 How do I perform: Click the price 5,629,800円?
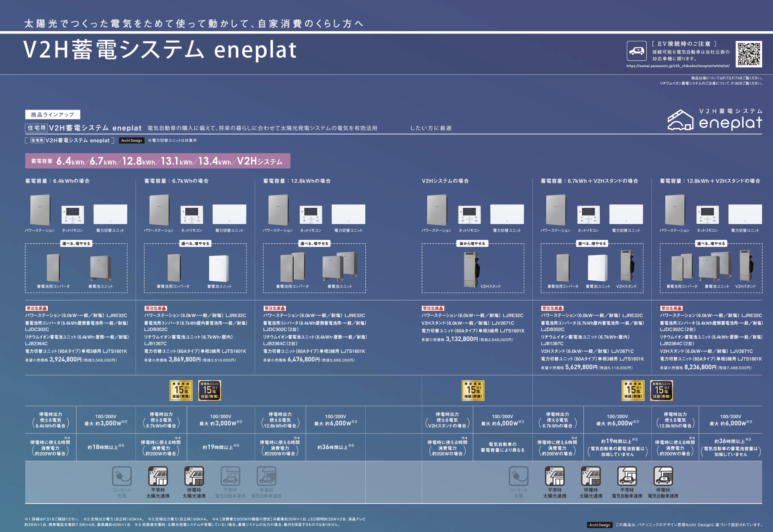tap(581, 367)
